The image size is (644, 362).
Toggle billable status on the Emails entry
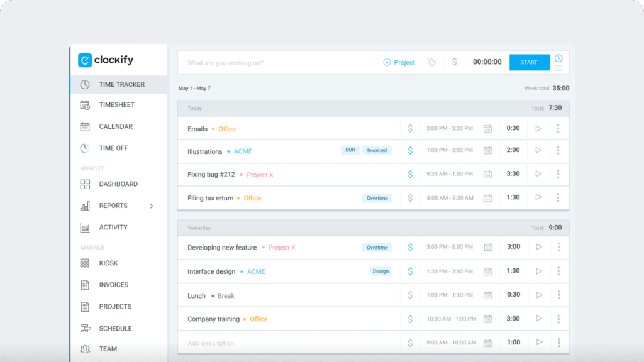[409, 128]
